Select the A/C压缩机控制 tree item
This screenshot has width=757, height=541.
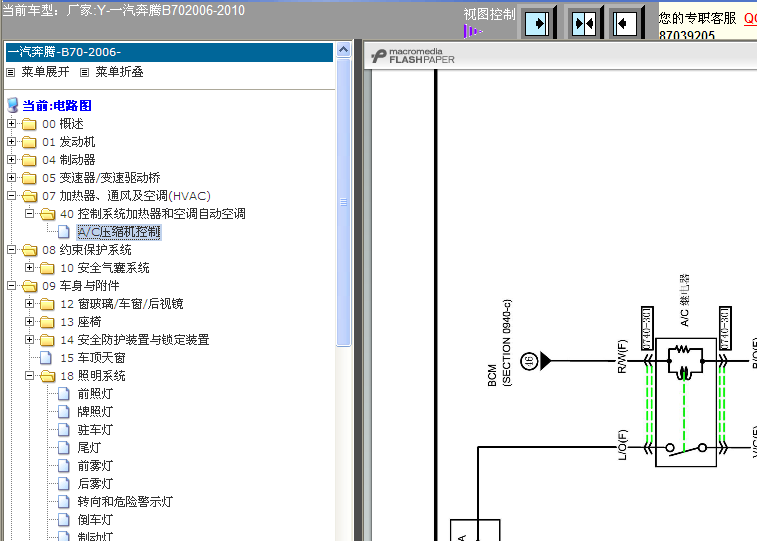(119, 232)
